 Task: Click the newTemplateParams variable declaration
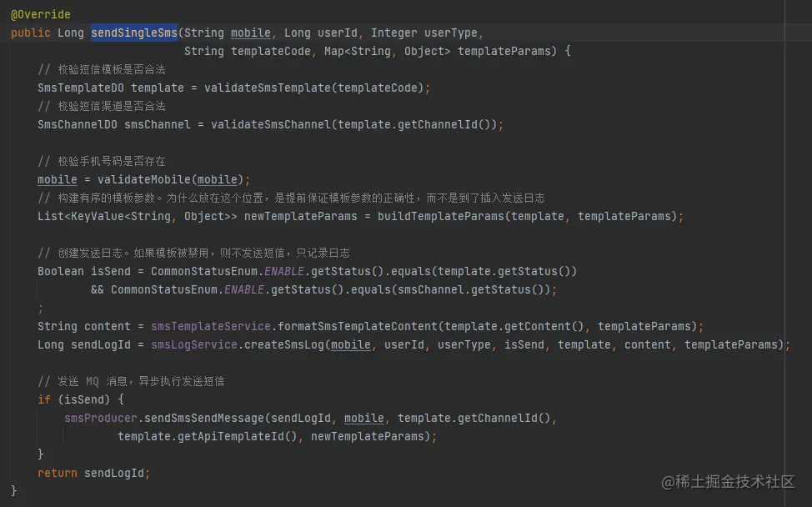click(300, 217)
